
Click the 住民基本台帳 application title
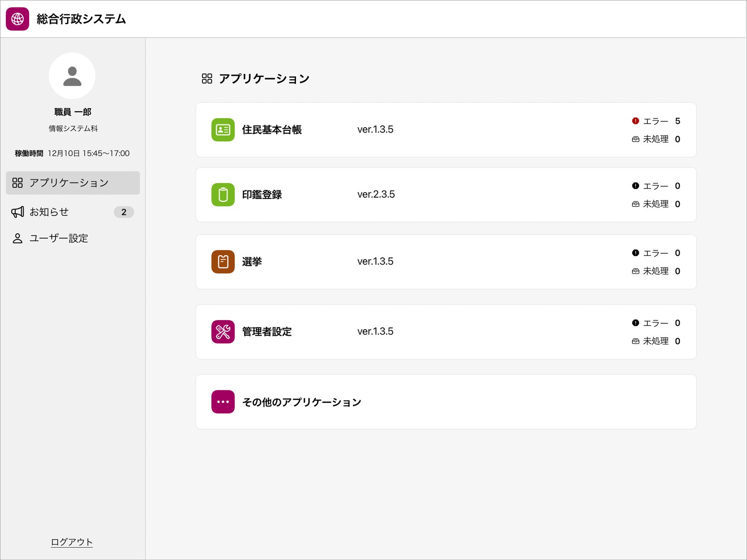272,130
